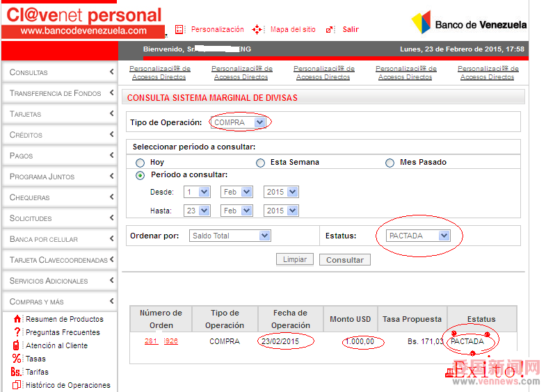Screen dimensions: 546x392
Task: Open the Tarifas link
Action: [38, 372]
